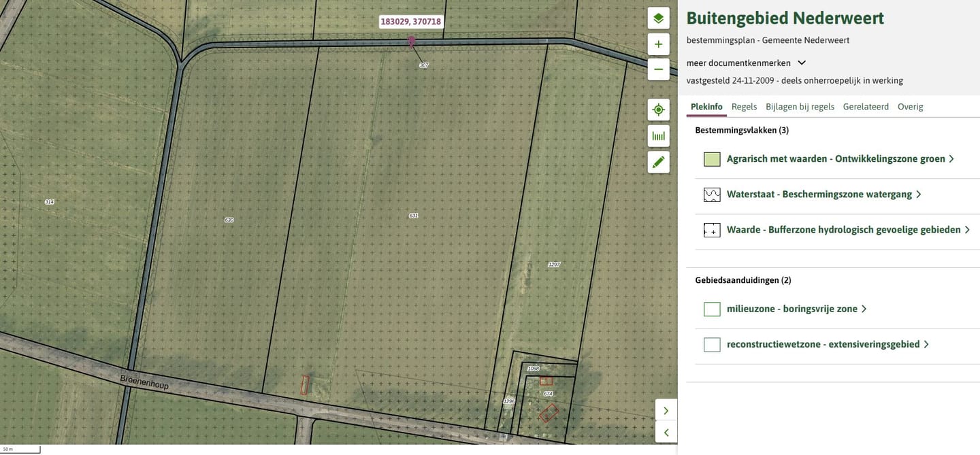
Task: Click the Waterstaat beschermingszone symbol
Action: (x=712, y=195)
